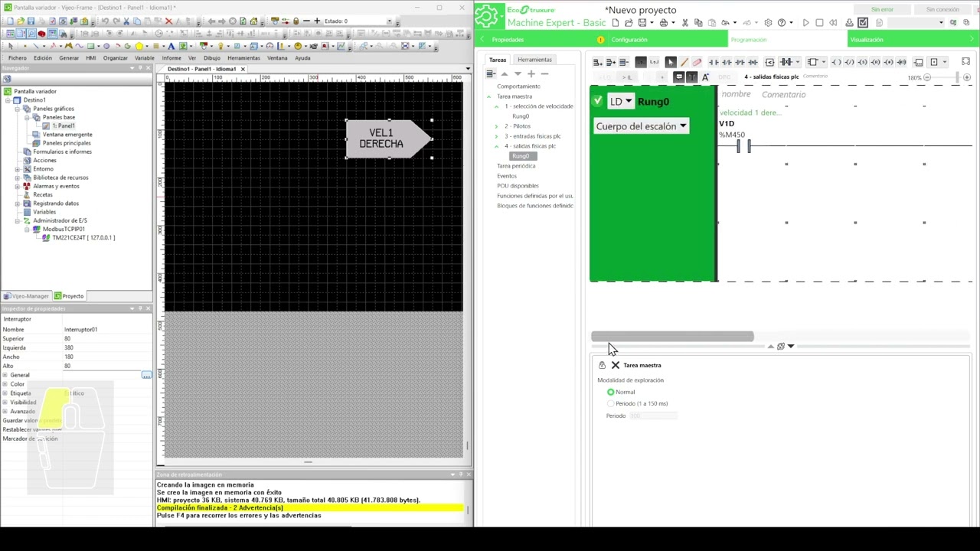Open the Cuerpo del escalón dropdown

tap(642, 126)
